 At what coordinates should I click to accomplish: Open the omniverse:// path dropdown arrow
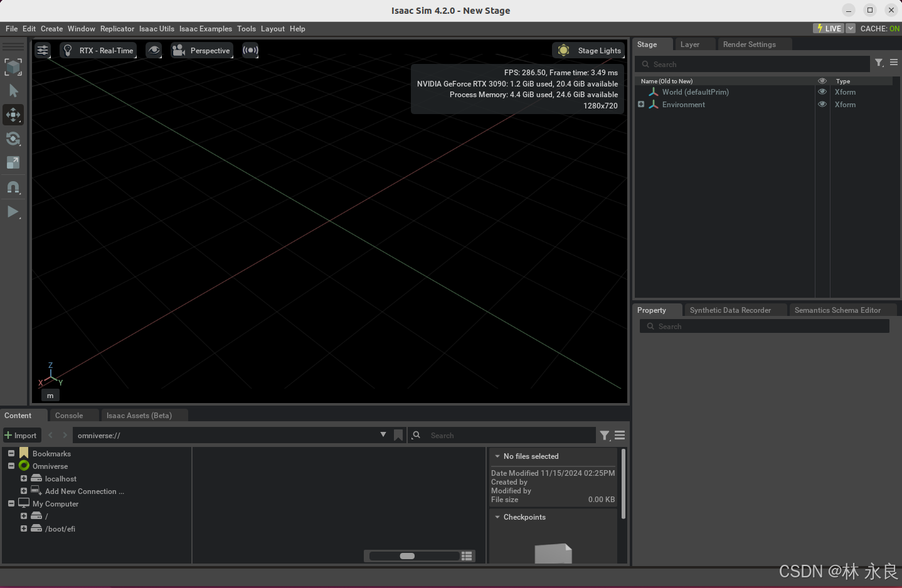pyautogui.click(x=383, y=434)
